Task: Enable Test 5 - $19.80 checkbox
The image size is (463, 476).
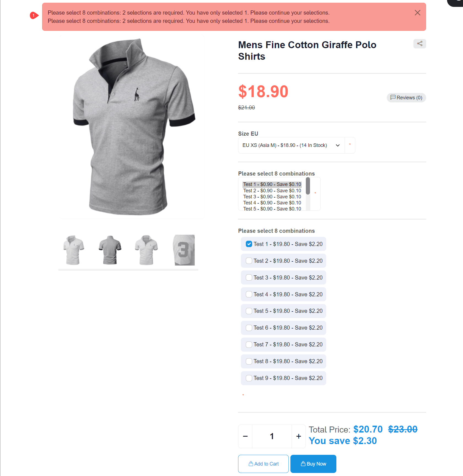Action: click(249, 311)
